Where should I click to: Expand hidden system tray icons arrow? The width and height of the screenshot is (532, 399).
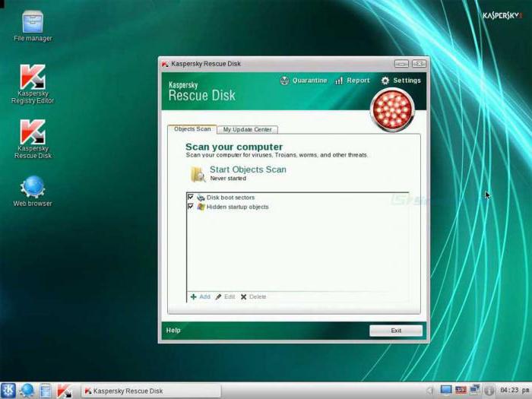[431, 391]
